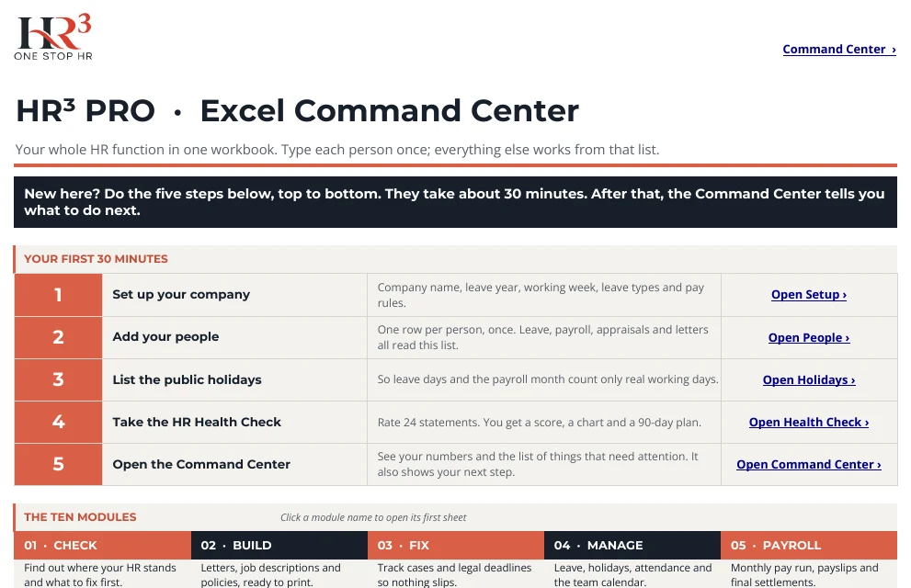Open the 03 FIX module header
This screenshot has height=588, width=911.
pos(456,545)
